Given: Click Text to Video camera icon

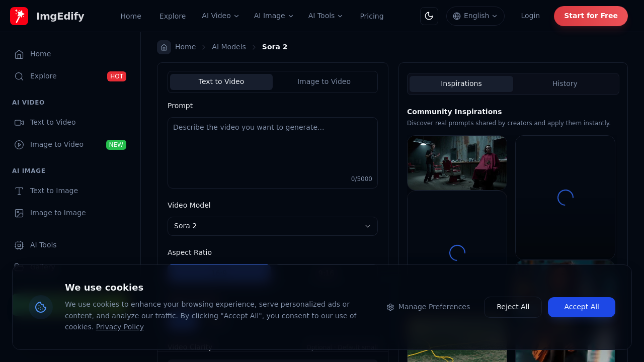Looking at the screenshot, I should [19, 123].
